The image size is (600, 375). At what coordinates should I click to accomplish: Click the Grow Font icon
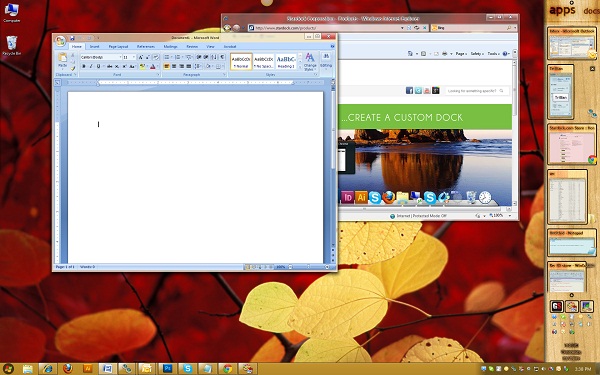tap(140, 57)
